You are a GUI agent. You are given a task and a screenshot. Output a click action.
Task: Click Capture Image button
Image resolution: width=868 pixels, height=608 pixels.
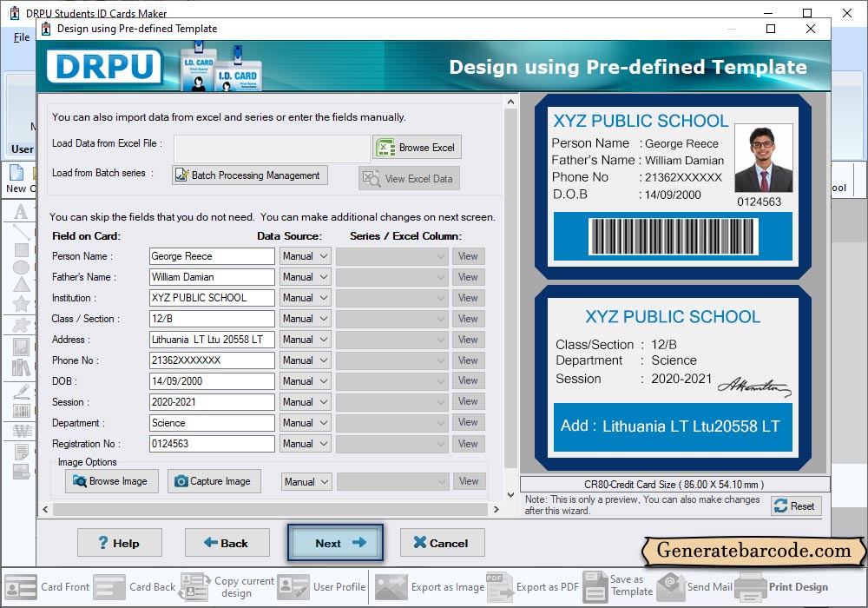(x=214, y=481)
